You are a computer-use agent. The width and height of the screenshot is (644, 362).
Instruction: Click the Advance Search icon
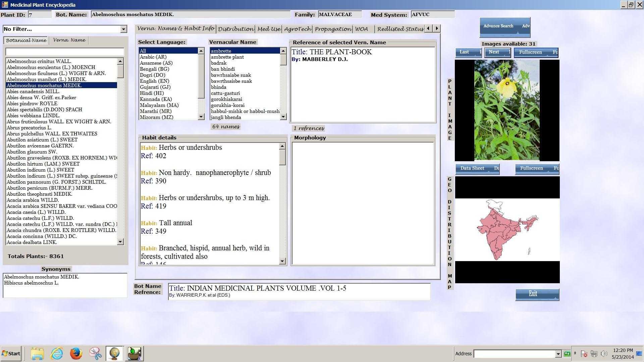(498, 26)
